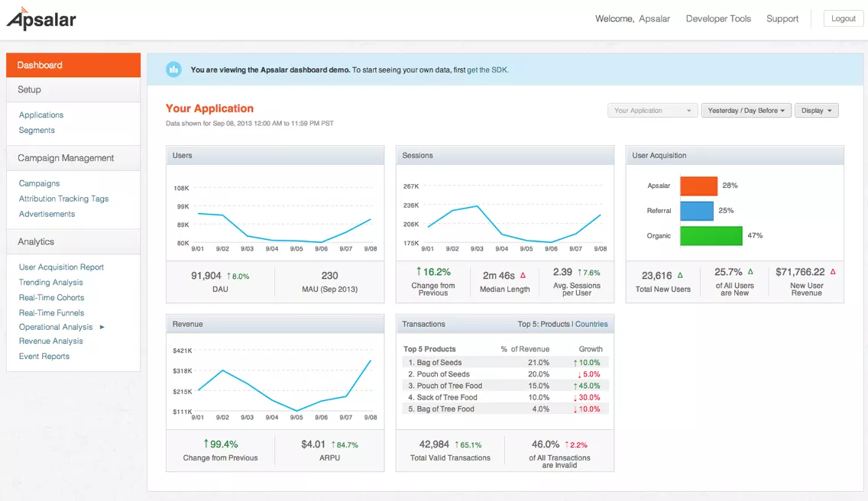Screen dimensions: 868x501
Task: Click the Apsalar logo in the header
Action: [41, 19]
